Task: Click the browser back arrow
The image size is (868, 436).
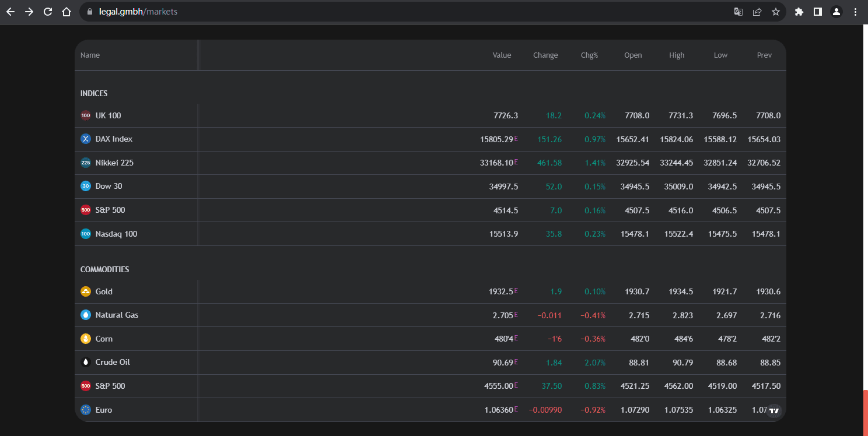Action: point(10,12)
